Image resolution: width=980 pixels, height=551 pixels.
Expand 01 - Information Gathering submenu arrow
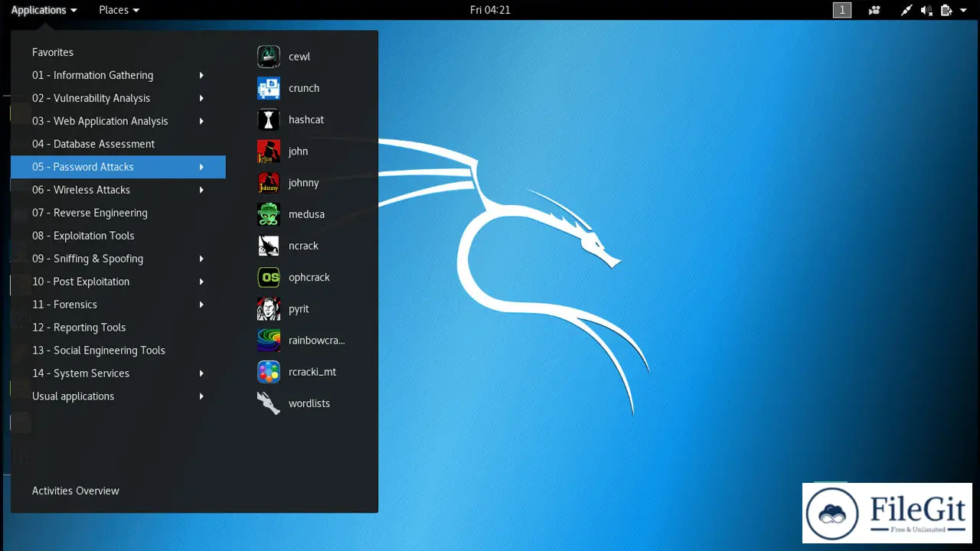(x=201, y=75)
